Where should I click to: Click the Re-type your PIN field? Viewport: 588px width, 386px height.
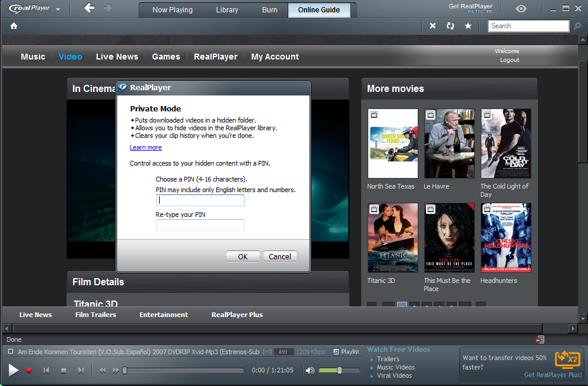(200, 225)
